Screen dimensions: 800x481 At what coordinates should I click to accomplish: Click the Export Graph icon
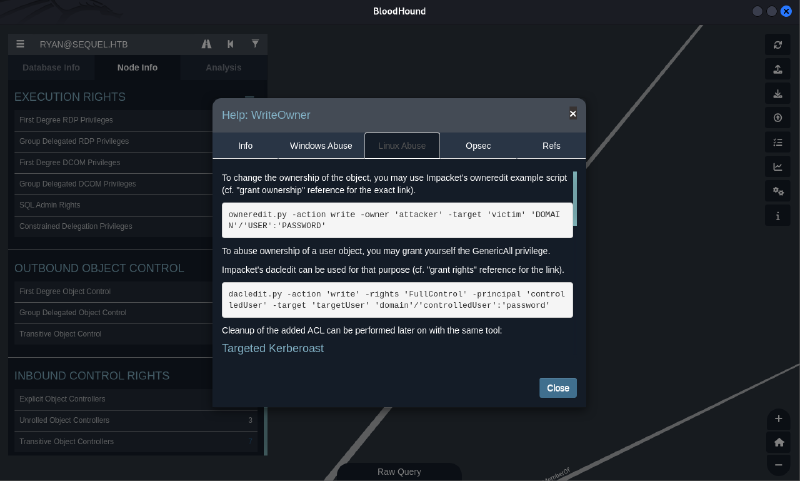point(778,69)
